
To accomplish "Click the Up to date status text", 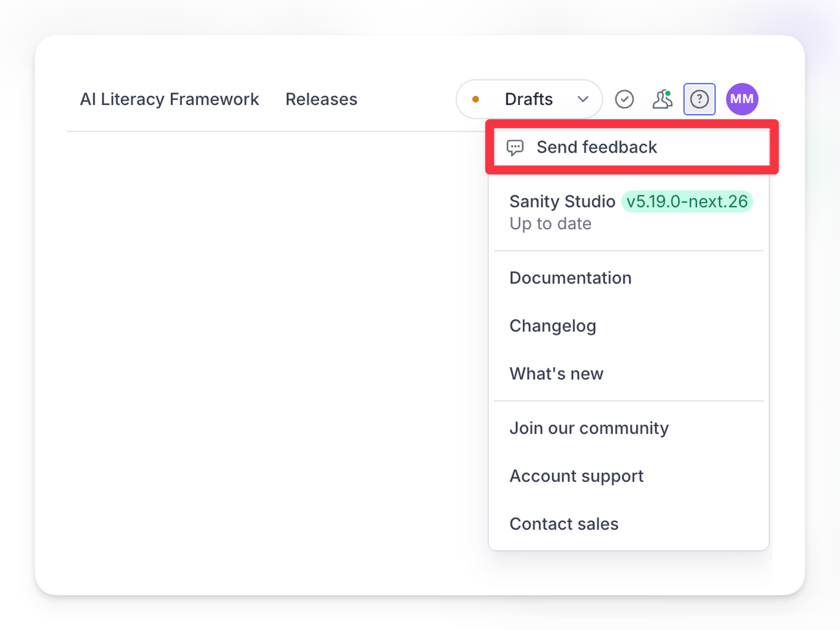I will click(x=550, y=223).
